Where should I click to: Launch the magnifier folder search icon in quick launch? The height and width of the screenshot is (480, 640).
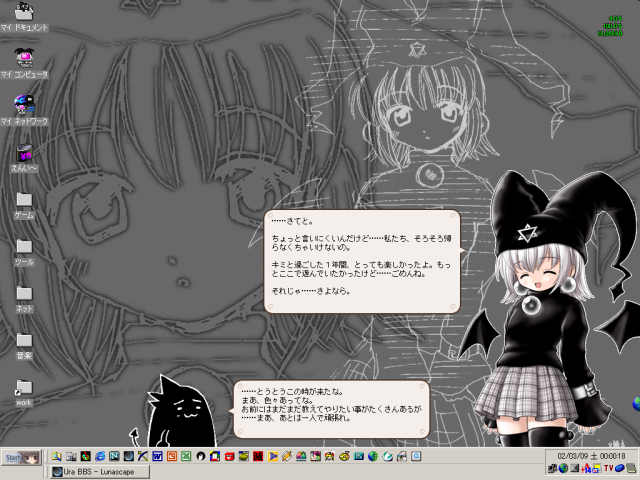(56, 456)
